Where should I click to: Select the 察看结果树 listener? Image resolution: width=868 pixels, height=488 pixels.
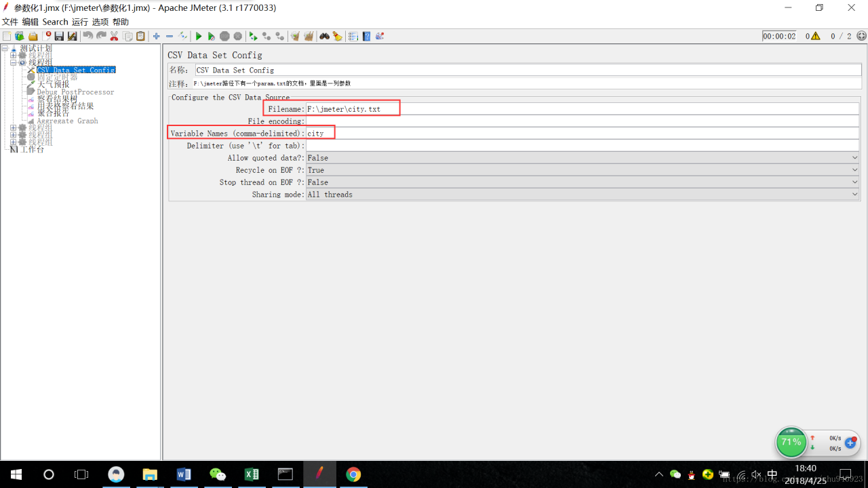(57, 99)
